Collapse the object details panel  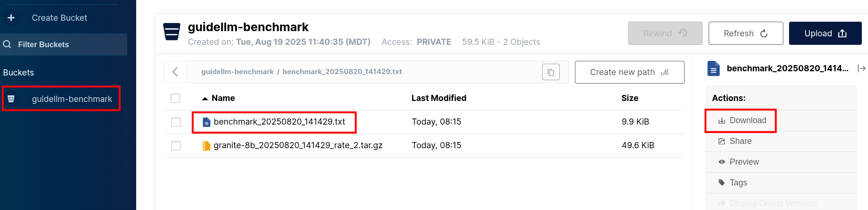point(861,68)
